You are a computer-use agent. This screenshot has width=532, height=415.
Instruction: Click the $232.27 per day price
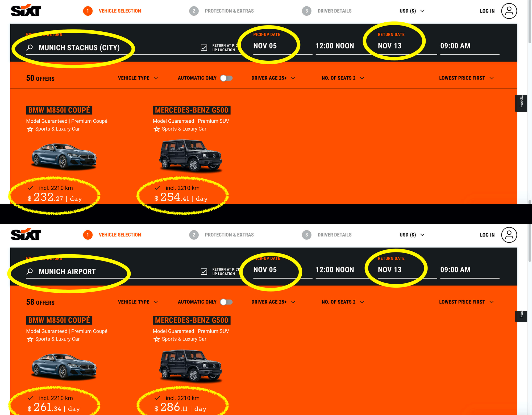pos(55,197)
